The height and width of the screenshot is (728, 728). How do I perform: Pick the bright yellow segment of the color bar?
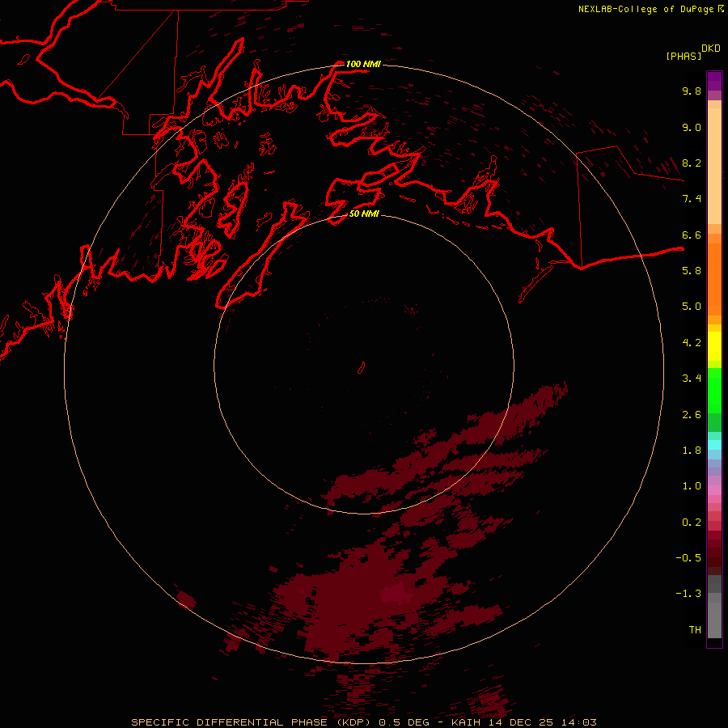(714, 346)
